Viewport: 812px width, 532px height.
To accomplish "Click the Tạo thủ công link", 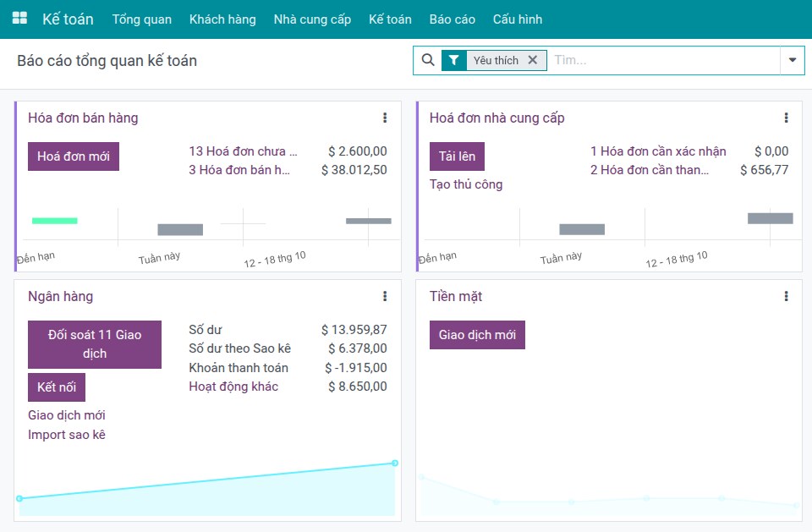I will pos(466,184).
